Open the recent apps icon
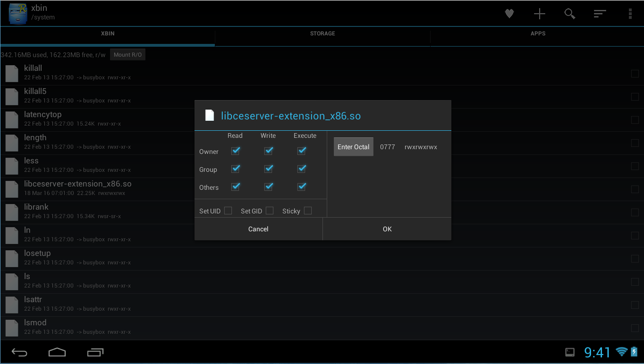Screen dimensions: 644x364 [95, 352]
